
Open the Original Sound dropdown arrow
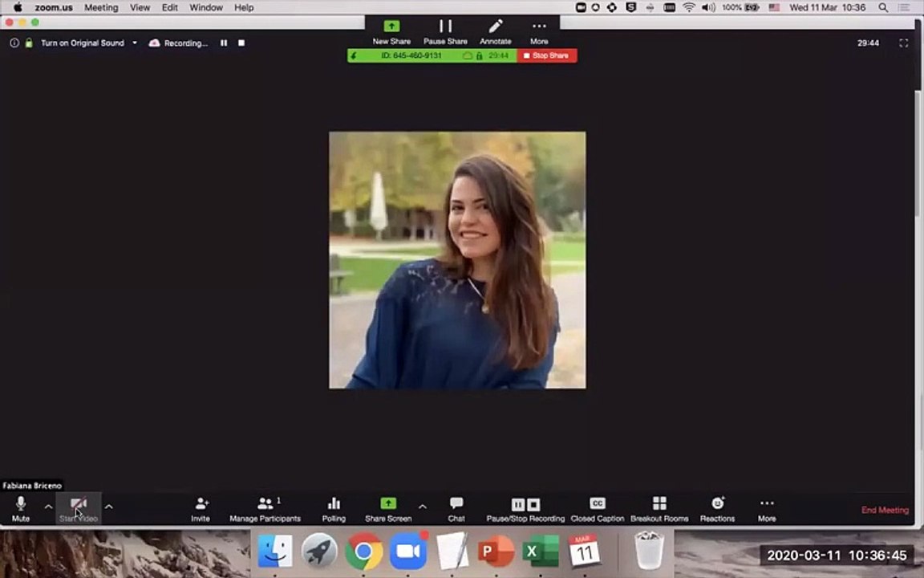pyautogui.click(x=135, y=43)
